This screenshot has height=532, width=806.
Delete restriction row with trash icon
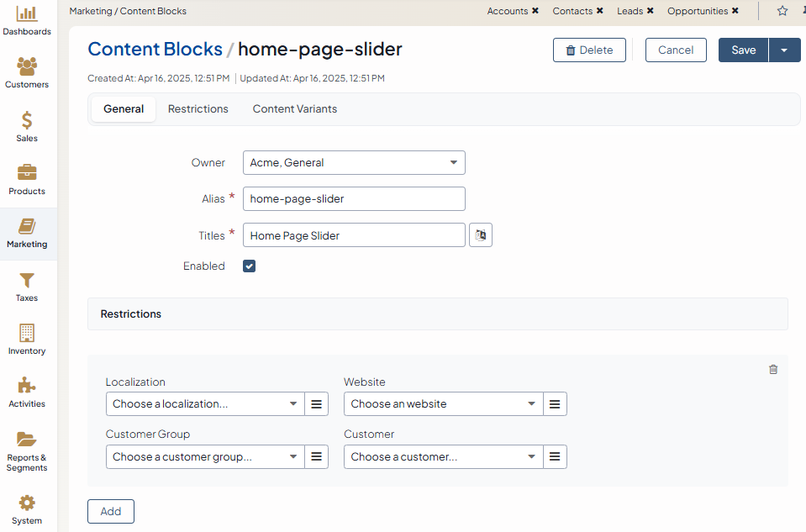point(773,369)
